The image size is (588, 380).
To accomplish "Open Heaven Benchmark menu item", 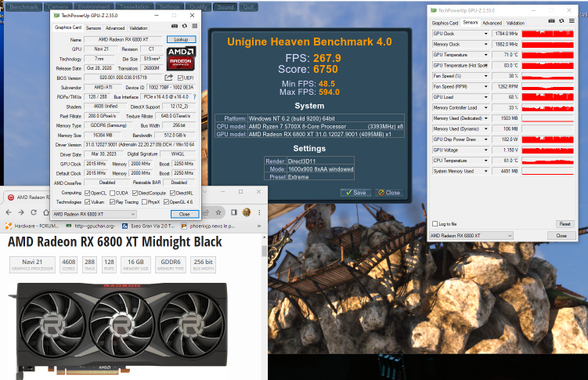I will 23,7.
